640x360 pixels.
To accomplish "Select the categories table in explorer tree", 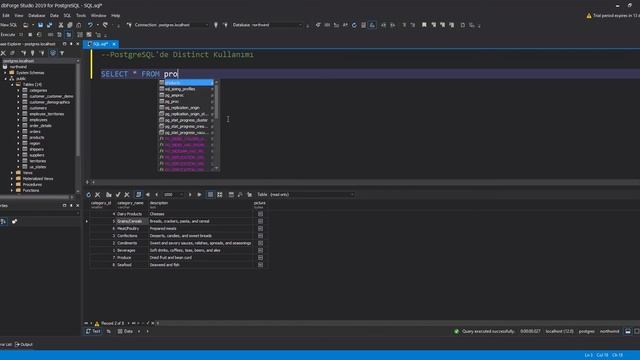I will [38, 90].
